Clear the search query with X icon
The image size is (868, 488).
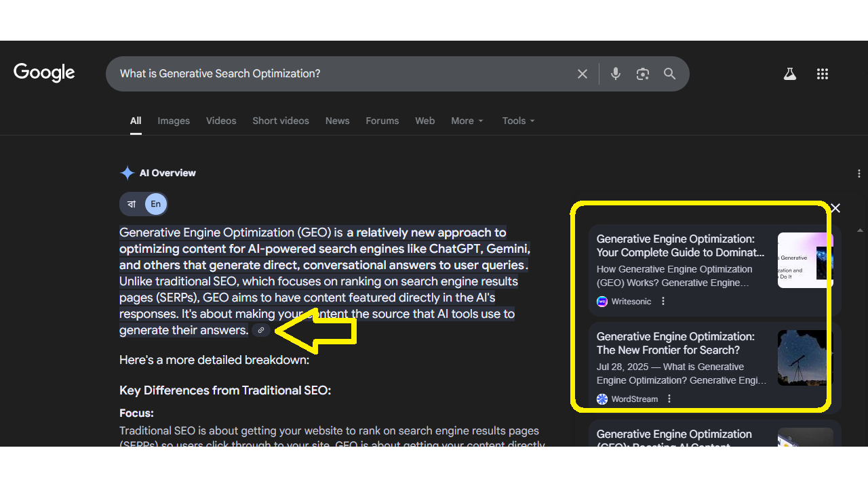[582, 74]
